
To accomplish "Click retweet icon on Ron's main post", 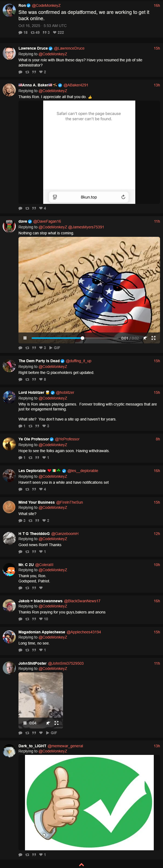I will tap(33, 33).
